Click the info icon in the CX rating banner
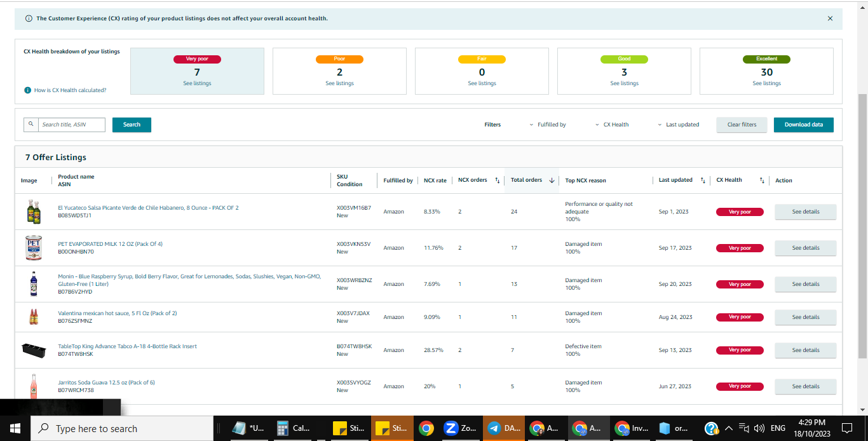Viewport: 868px width, 441px height. pyautogui.click(x=29, y=18)
